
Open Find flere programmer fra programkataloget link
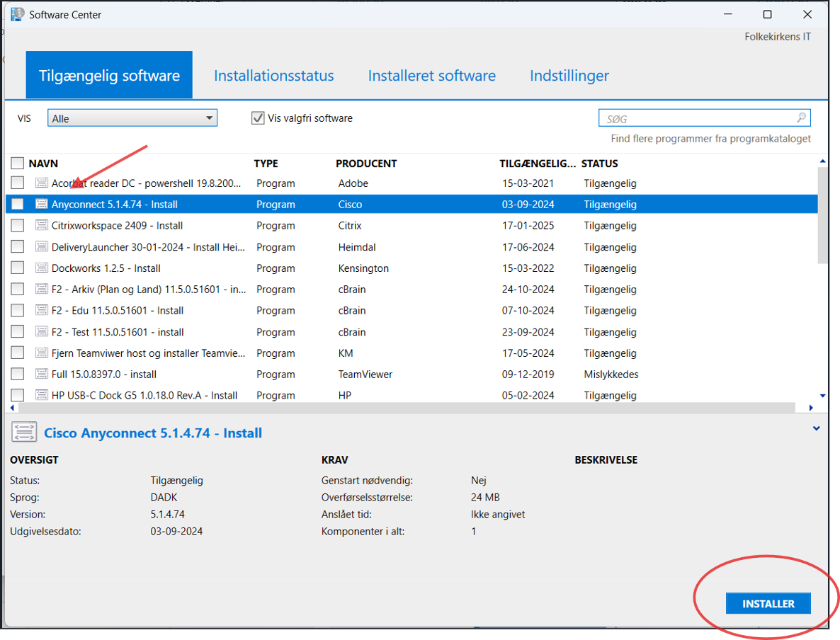tap(710, 139)
